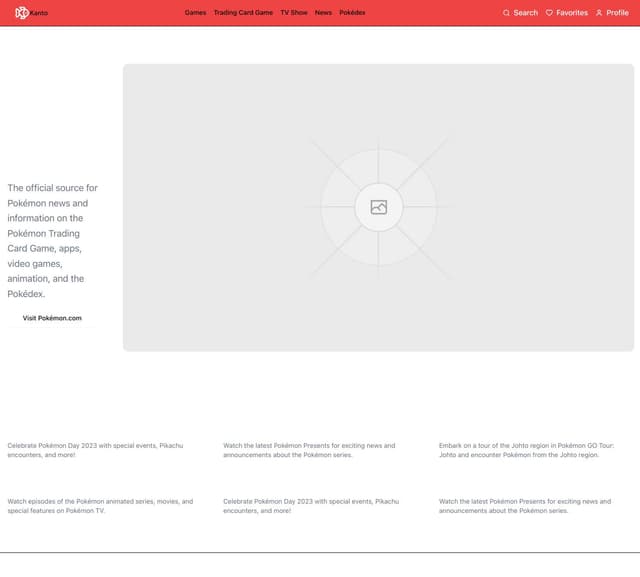640x577 pixels.
Task: Click the Kanto brand name text
Action: click(39, 13)
